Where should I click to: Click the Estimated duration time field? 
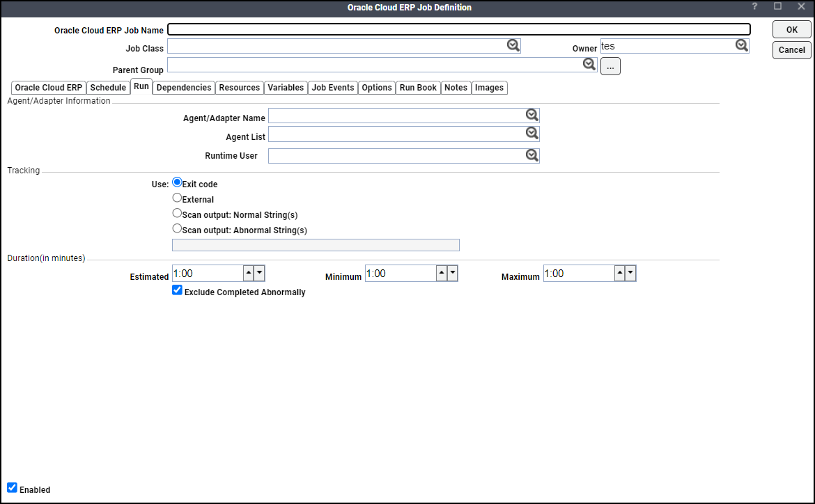pyautogui.click(x=208, y=274)
